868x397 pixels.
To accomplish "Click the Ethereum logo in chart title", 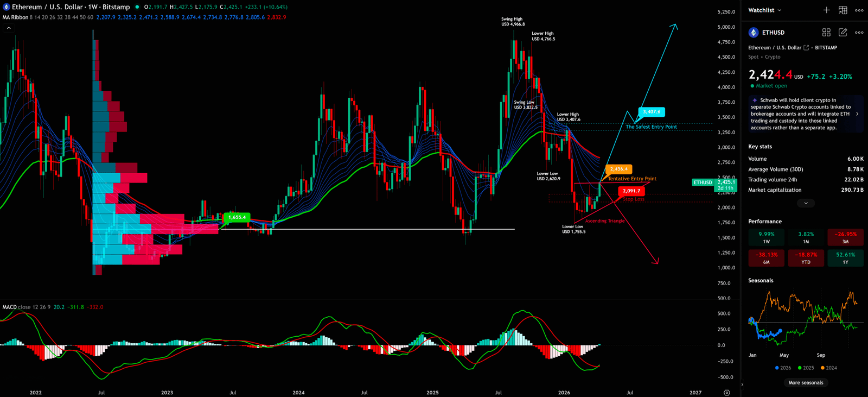I will (x=7, y=7).
